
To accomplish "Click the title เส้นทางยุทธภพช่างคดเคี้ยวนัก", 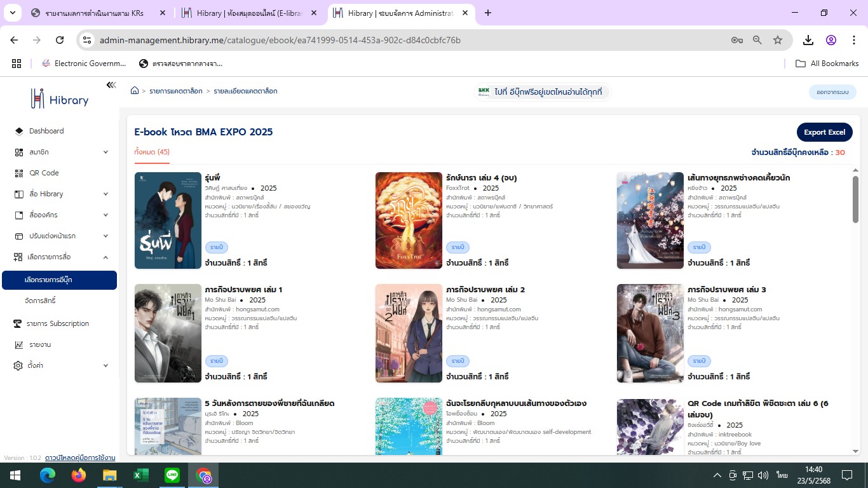I will 739,178.
